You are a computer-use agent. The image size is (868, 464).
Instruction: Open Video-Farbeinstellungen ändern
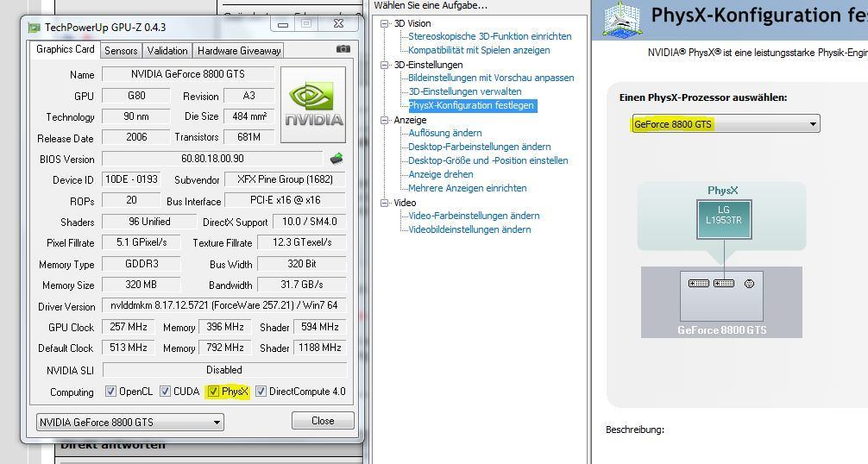point(474,216)
